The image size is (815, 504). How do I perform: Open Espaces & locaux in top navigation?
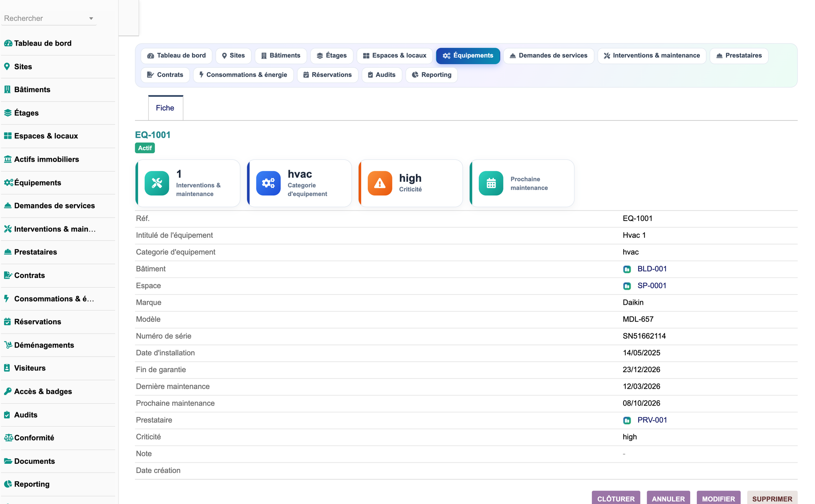pyautogui.click(x=395, y=56)
